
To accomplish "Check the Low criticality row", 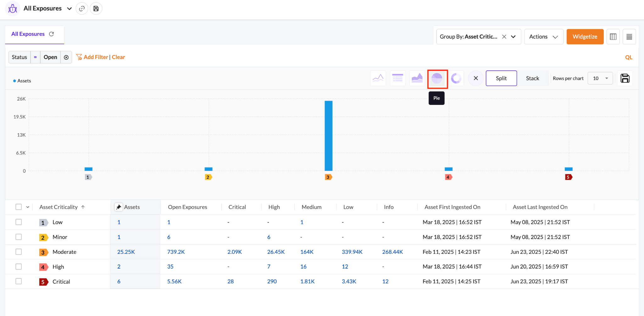I will coord(19,222).
